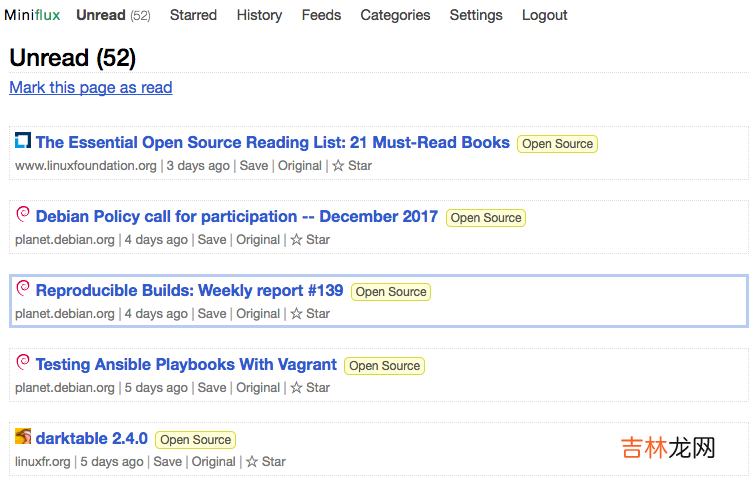Viewport: 756px width, 483px height.
Task: Open the Testing Ansible Playbooks With Vagrant article
Action: (186, 364)
